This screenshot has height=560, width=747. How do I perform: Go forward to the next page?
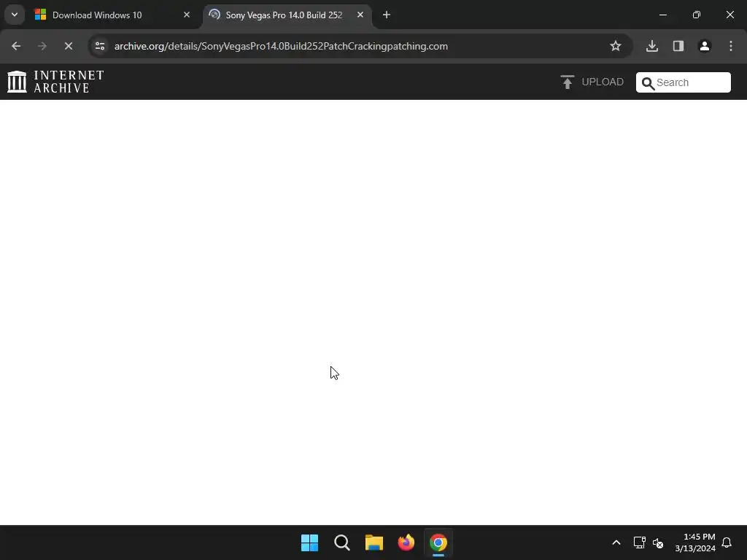42,46
